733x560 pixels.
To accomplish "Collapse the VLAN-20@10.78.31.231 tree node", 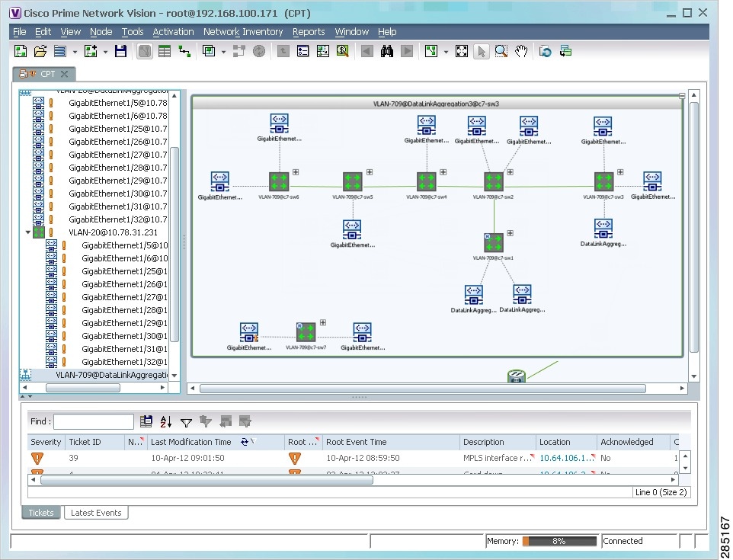I will point(27,232).
